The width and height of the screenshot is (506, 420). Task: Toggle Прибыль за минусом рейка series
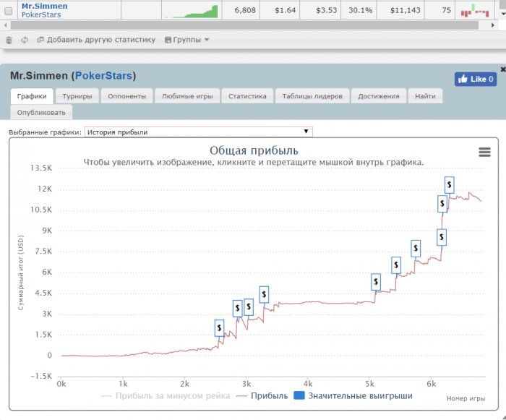(x=166, y=396)
